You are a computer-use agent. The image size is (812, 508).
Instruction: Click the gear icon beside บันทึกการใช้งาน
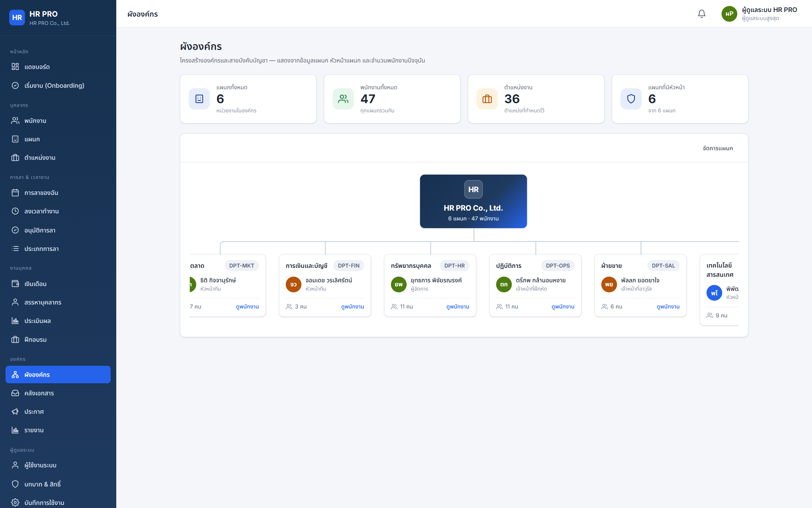pos(15,503)
